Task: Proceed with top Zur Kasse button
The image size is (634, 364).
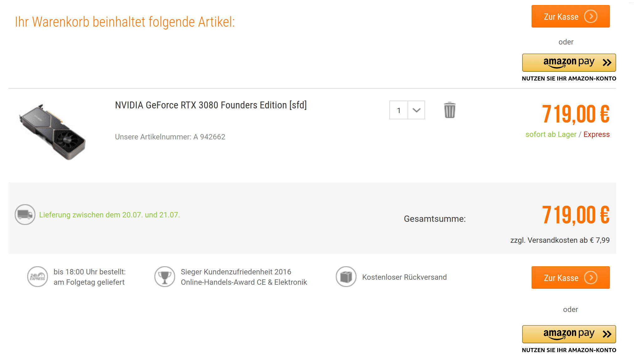Action: point(561,16)
